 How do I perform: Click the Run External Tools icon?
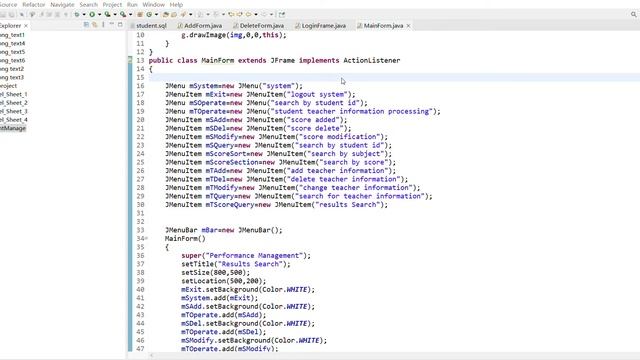coord(123,14)
